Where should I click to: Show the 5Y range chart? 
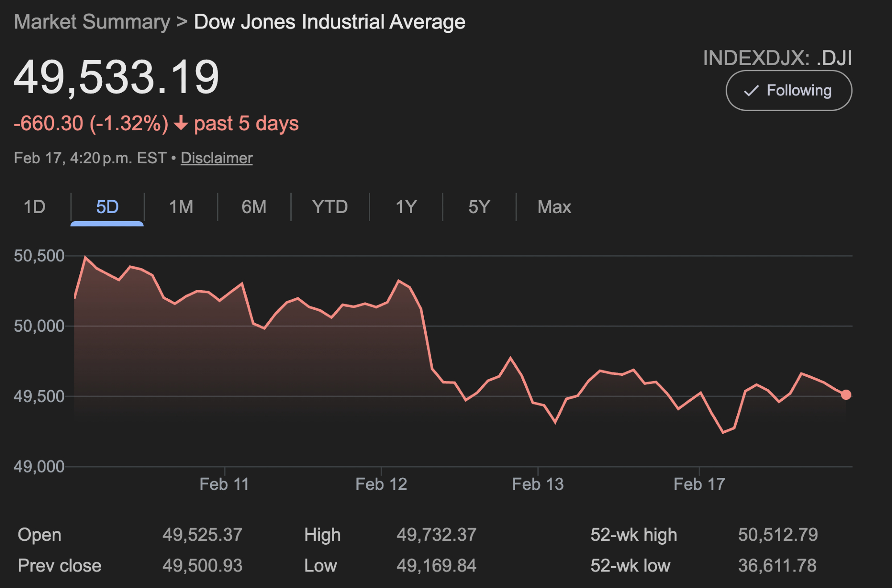coord(479,207)
